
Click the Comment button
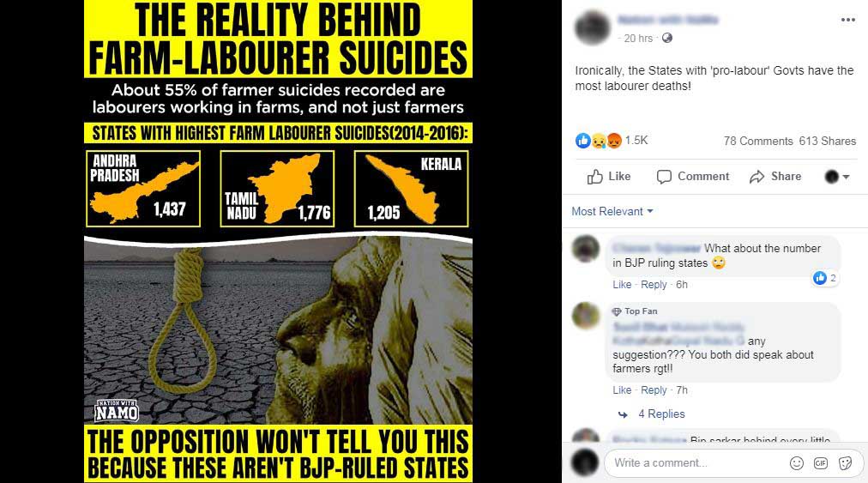pyautogui.click(x=692, y=176)
